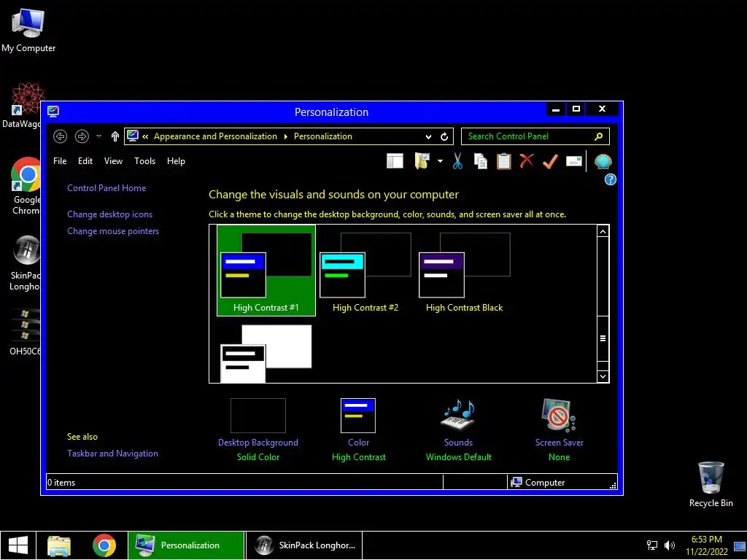Click the double chevron breadcrumb overflow
The image size is (747, 560).
point(145,136)
